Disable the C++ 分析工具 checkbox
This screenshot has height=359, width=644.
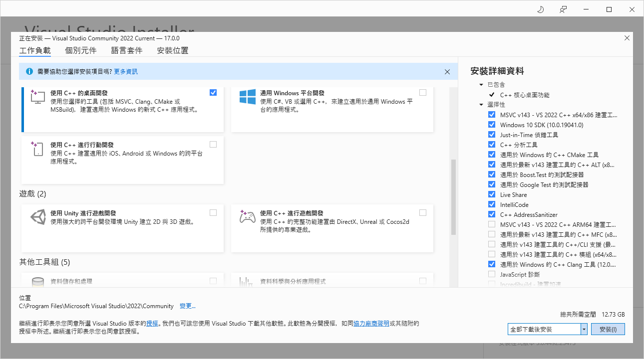pyautogui.click(x=492, y=145)
